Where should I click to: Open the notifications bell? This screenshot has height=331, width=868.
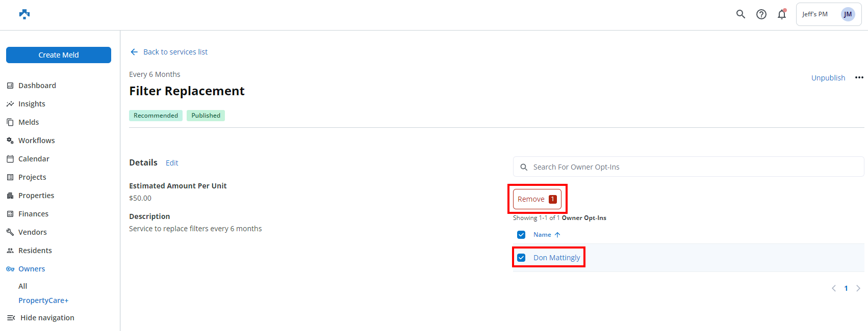(x=782, y=14)
